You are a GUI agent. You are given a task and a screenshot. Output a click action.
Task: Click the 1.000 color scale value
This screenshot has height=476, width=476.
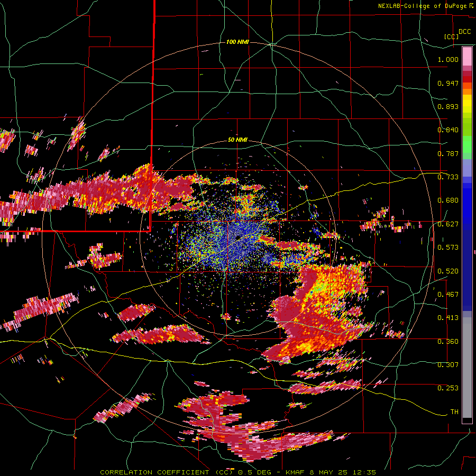coord(448,59)
